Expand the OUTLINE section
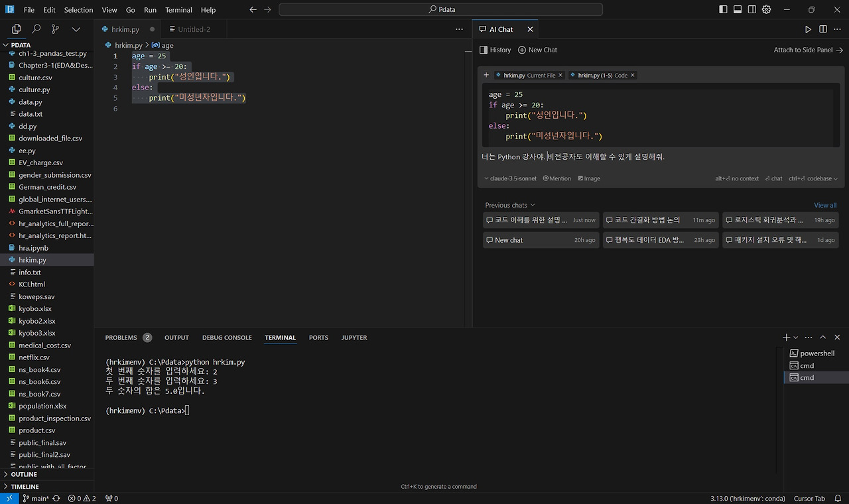Image resolution: width=849 pixels, height=504 pixels. 24,474
